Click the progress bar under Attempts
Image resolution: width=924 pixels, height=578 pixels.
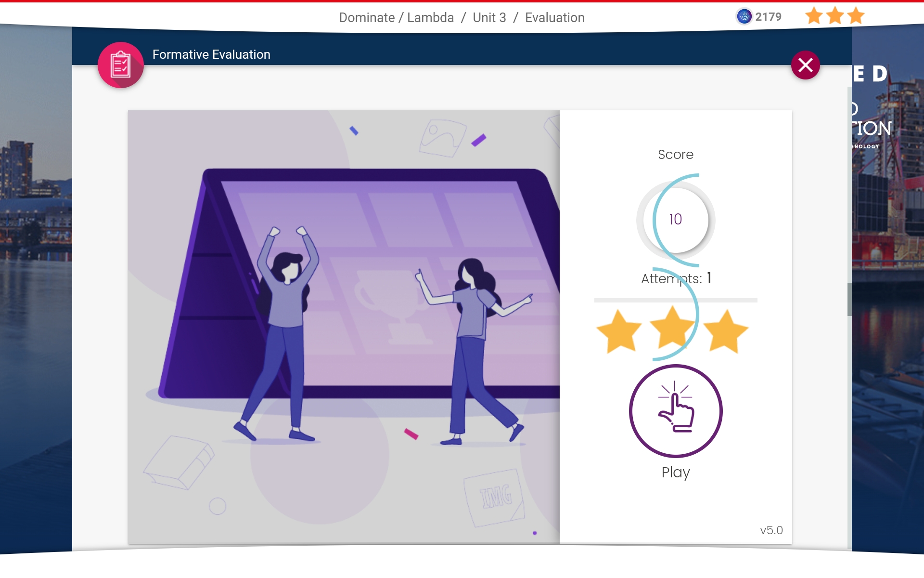point(676,300)
